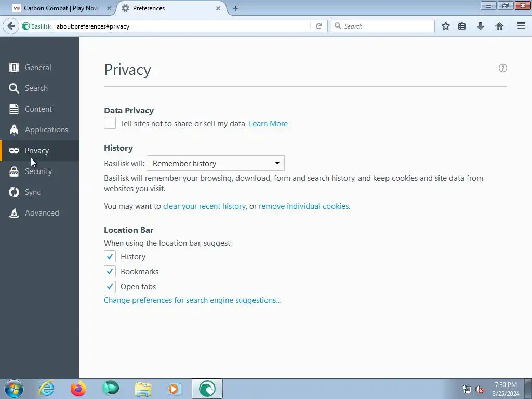Open Windows Media Player in taskbar
Viewport: 532px width, 399px height.
[x=175, y=389]
